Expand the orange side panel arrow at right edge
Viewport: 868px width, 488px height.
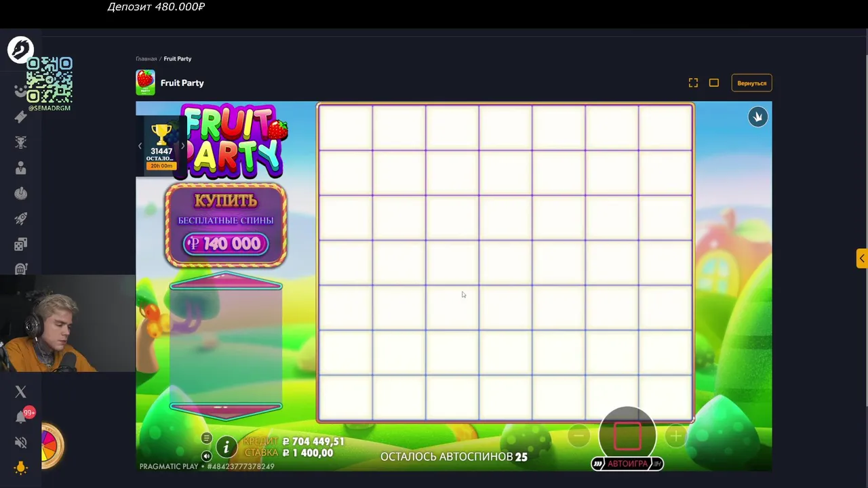tap(861, 258)
